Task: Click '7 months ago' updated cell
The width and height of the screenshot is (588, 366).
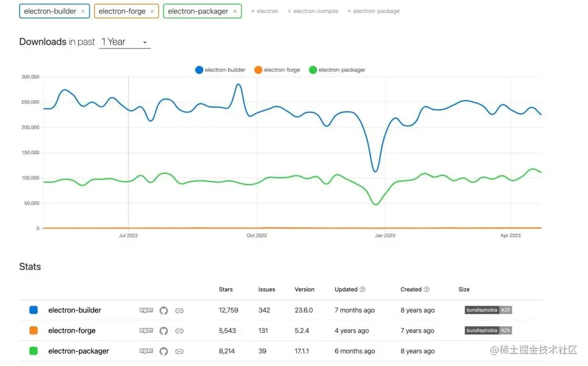Action: 354,310
